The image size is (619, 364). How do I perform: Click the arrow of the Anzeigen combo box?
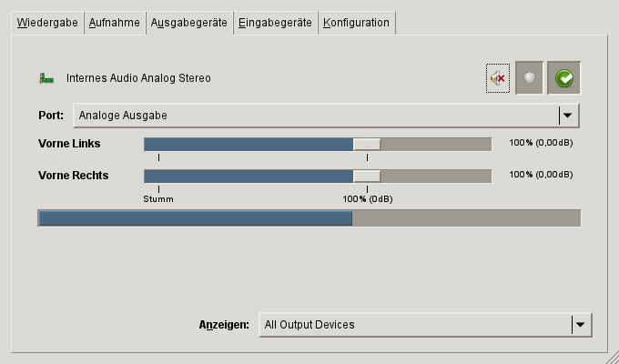(580, 325)
